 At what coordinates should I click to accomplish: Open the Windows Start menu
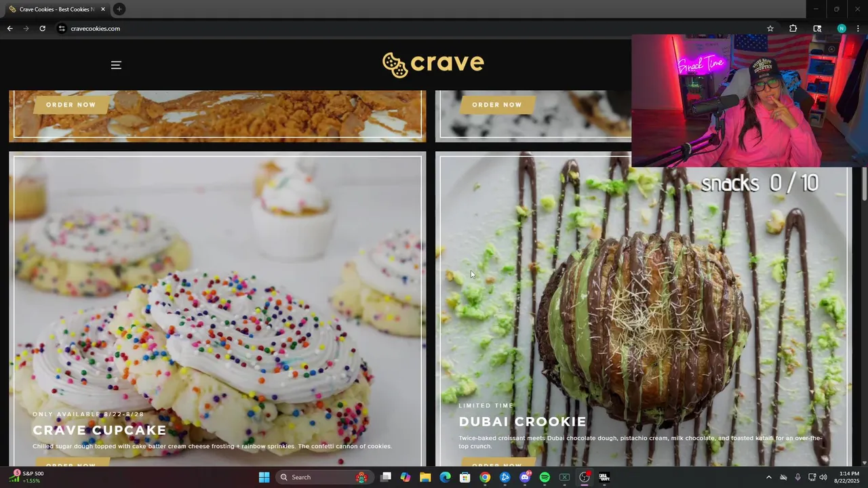point(264,477)
